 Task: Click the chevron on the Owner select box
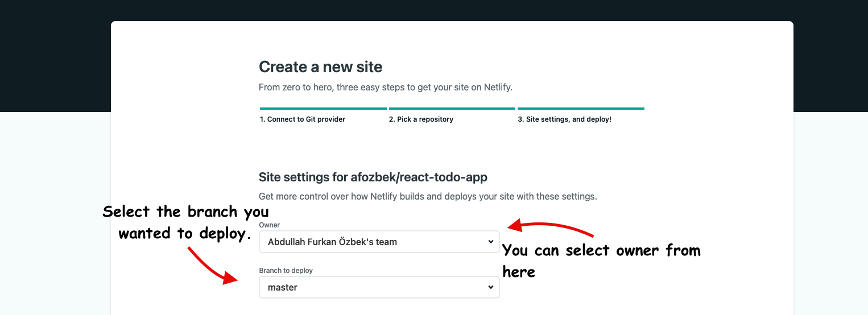coord(491,242)
